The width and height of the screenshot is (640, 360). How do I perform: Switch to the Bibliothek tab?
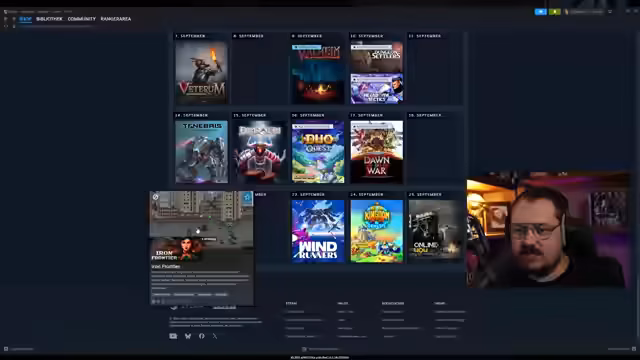coord(49,19)
